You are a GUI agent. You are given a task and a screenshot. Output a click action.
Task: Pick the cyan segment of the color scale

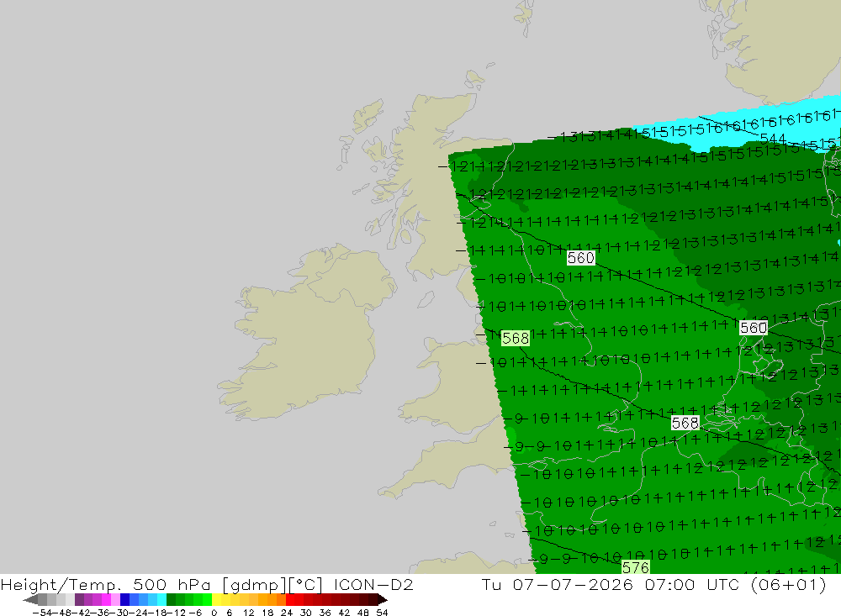click(161, 599)
